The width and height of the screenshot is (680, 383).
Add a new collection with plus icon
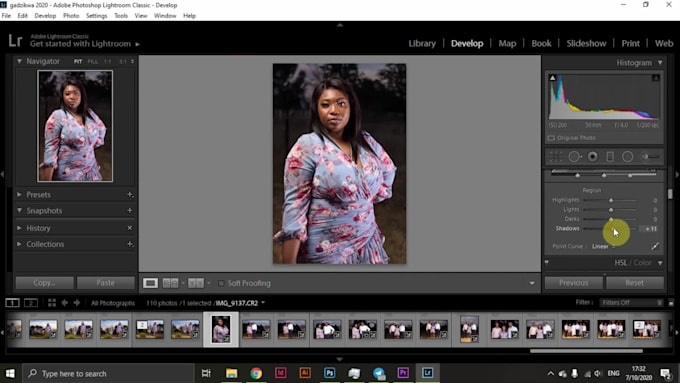pyautogui.click(x=130, y=244)
